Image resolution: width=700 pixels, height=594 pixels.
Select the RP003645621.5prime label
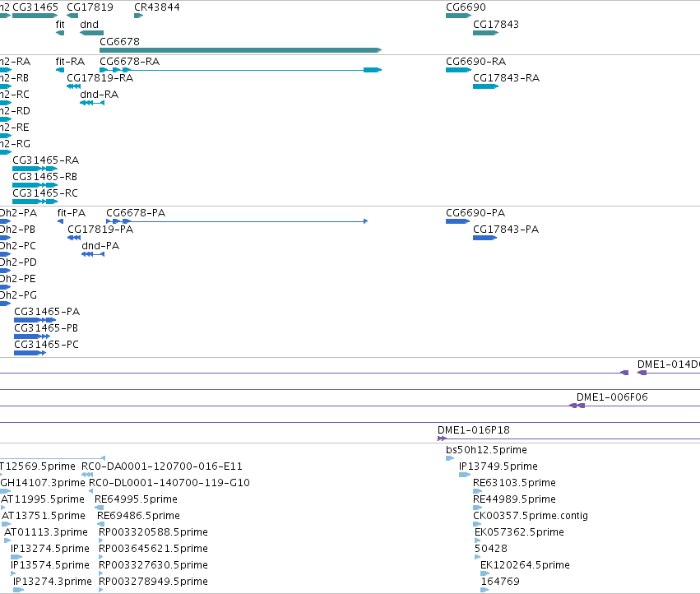(153, 549)
